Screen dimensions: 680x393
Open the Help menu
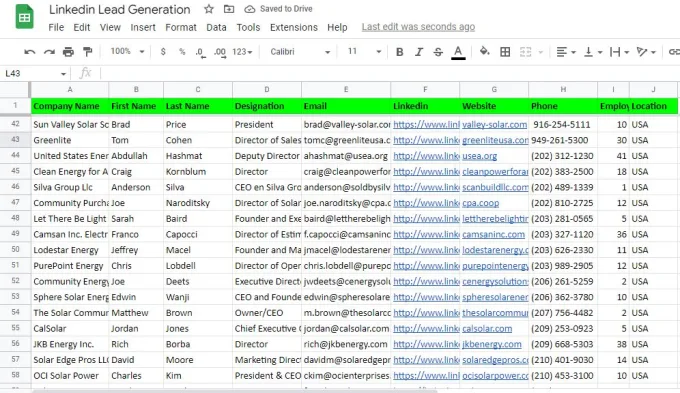pyautogui.click(x=337, y=27)
